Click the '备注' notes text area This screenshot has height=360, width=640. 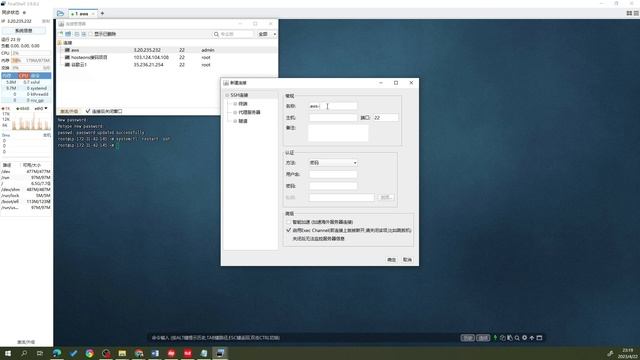(338, 133)
